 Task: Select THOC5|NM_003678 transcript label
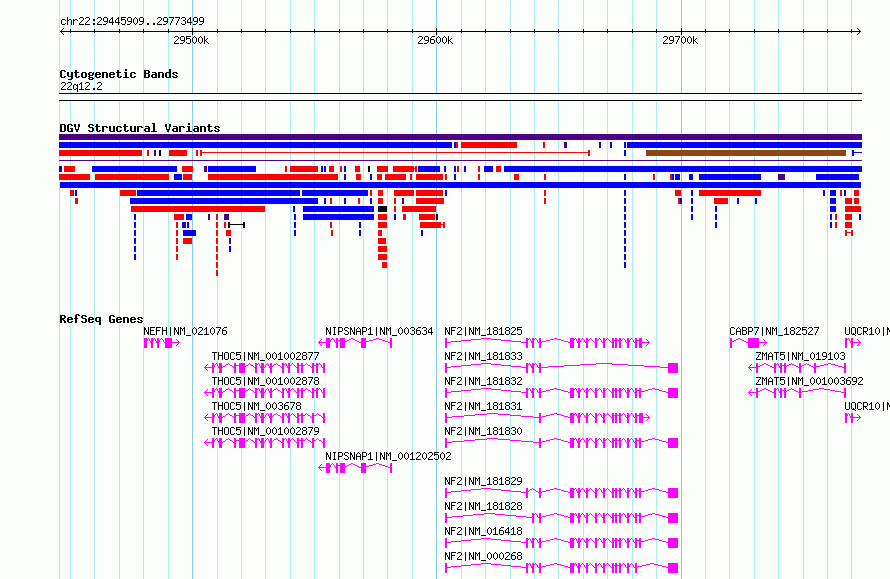tap(257, 406)
